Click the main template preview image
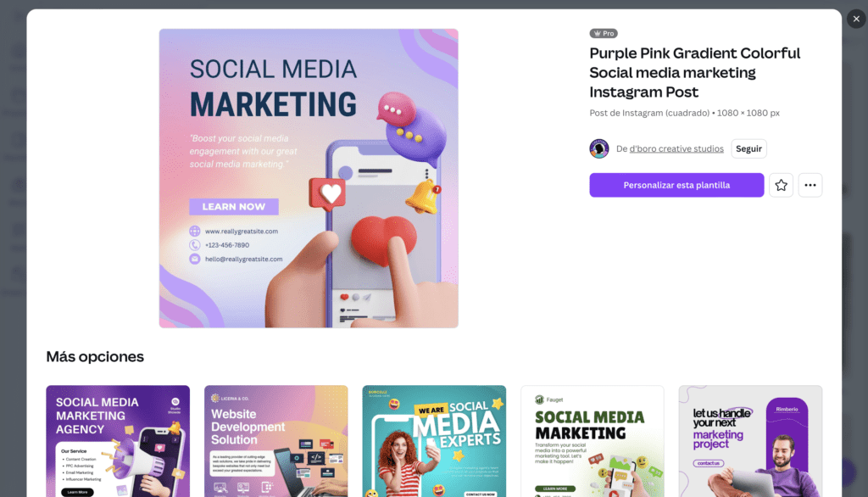This screenshot has height=497, width=868. coord(309,178)
